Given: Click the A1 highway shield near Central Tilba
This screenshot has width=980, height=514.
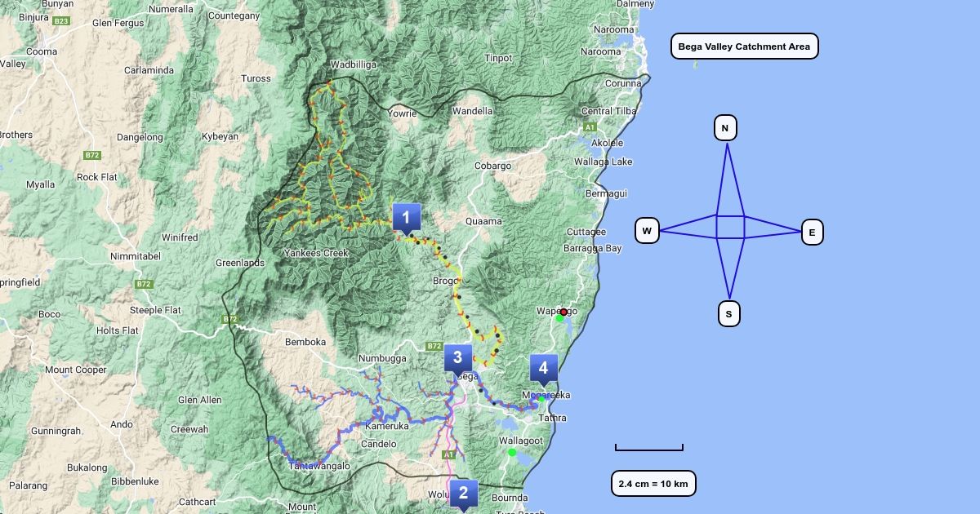Looking at the screenshot, I should pos(589,127).
